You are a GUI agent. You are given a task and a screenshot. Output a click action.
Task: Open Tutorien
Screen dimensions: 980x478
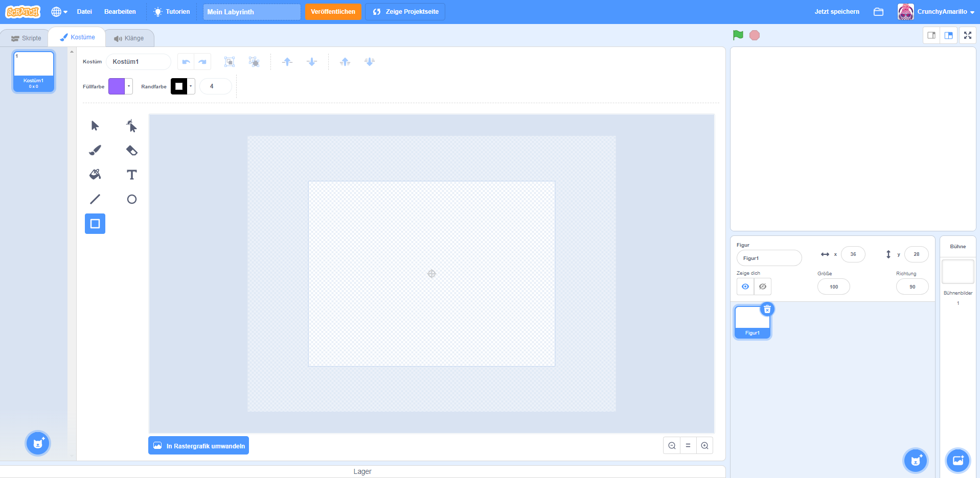point(172,12)
